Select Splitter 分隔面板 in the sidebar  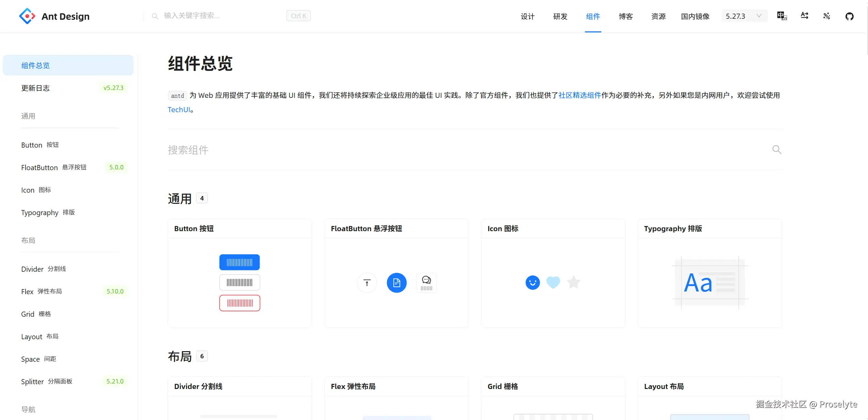[x=68, y=381]
